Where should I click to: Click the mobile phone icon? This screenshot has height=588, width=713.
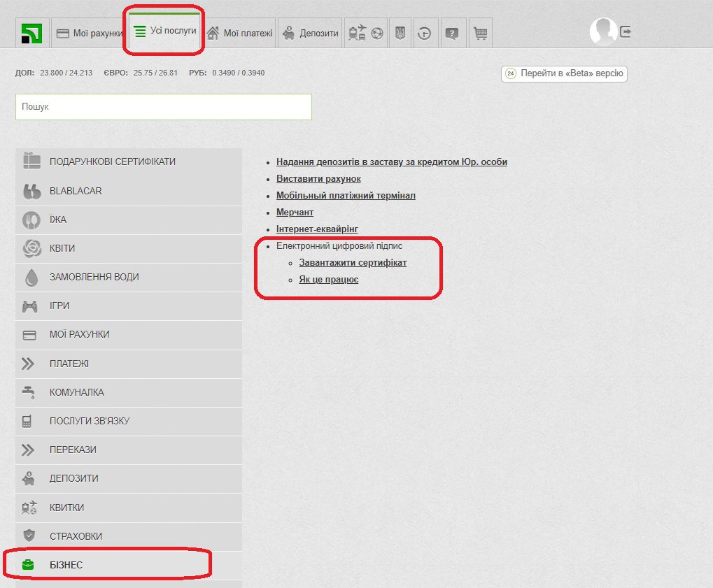[27, 421]
